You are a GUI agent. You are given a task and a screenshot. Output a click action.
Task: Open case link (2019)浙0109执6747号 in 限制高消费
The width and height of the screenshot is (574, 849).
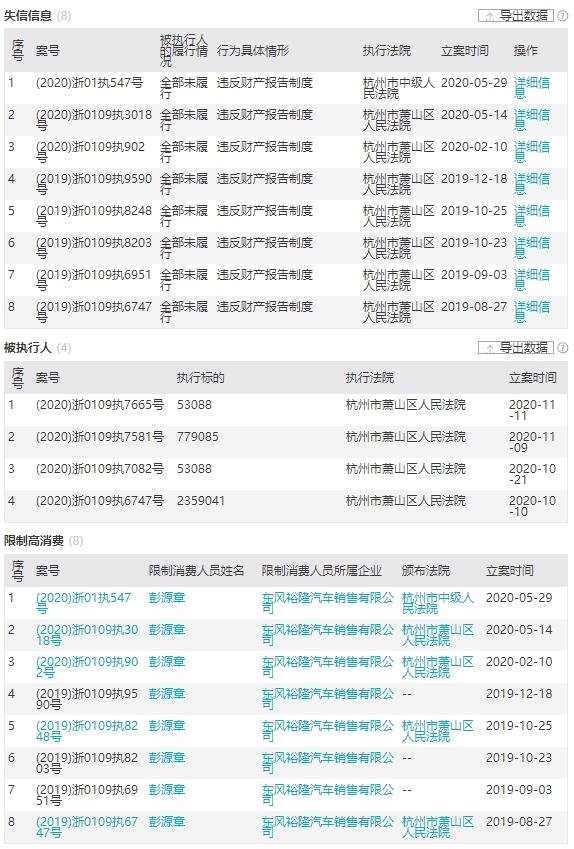click(87, 827)
